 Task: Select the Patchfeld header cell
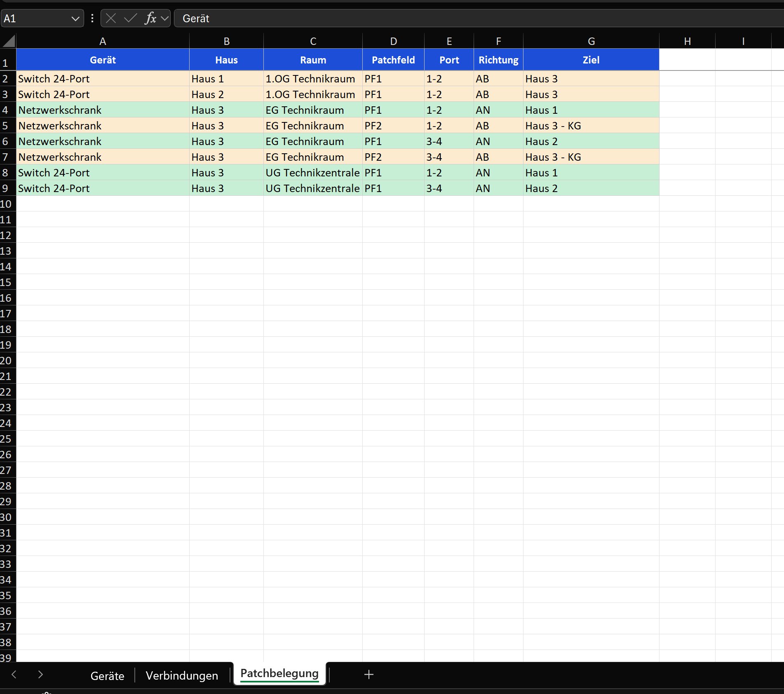[393, 60]
